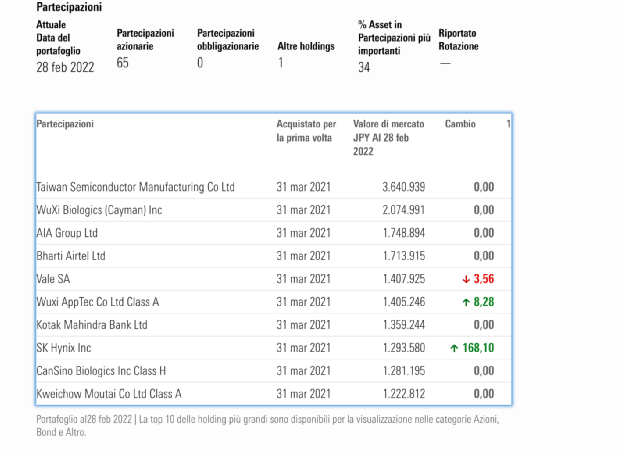Viewport: 624px width, 455px height.
Task: Click the Riportato Rotazione label
Action: tap(458, 40)
